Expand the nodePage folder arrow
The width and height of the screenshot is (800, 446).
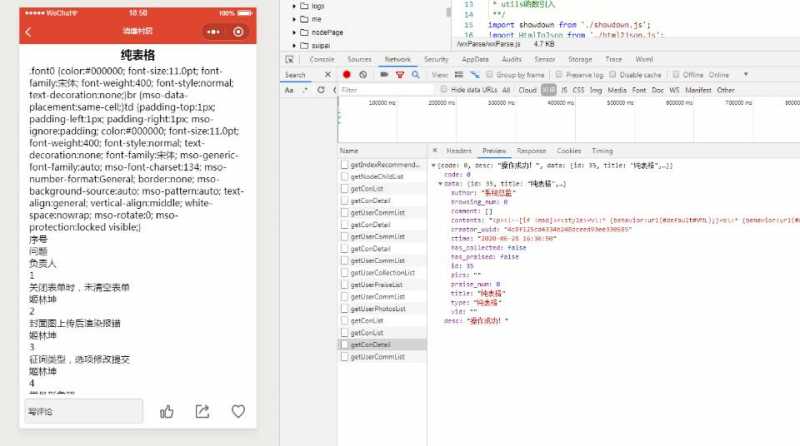point(294,32)
